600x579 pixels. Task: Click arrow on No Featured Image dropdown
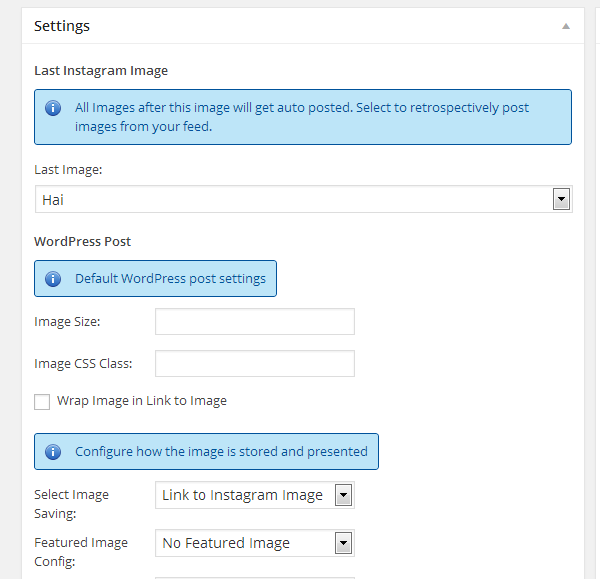343,543
